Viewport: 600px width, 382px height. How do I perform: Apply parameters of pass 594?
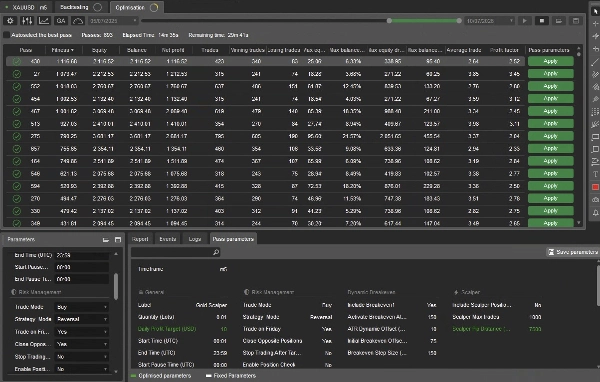click(550, 186)
